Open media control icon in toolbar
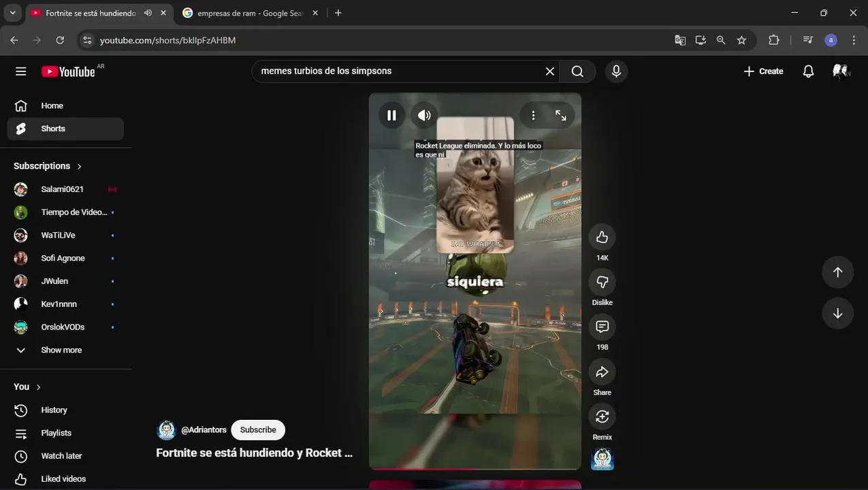868x490 pixels. click(808, 40)
